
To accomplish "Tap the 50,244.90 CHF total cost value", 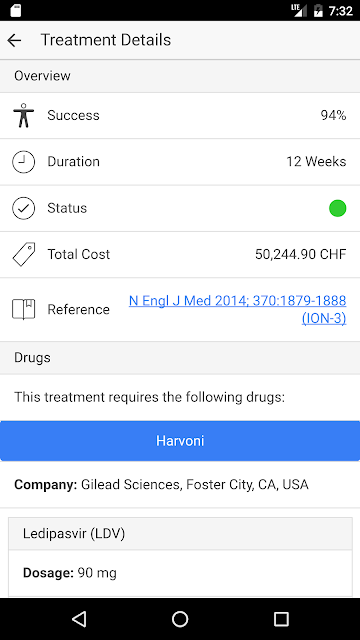I will click(300, 254).
